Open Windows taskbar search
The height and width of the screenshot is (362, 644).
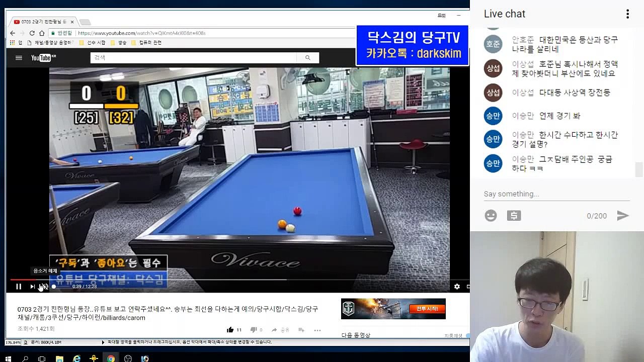[x=25, y=358]
